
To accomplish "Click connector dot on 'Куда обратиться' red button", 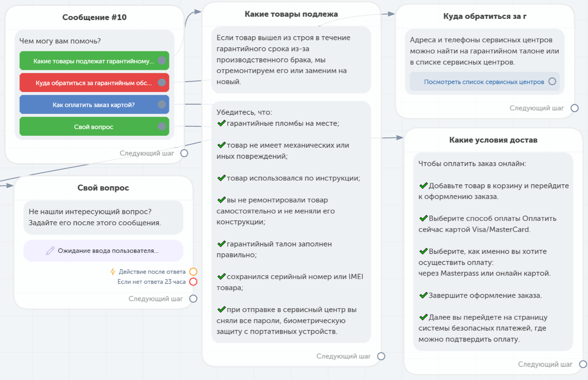I will tap(162, 82).
